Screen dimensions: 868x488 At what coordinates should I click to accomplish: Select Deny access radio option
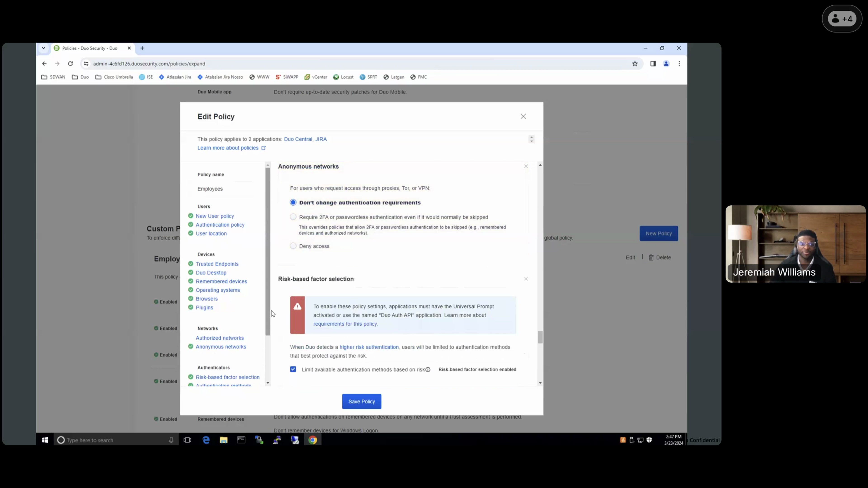[x=293, y=246]
